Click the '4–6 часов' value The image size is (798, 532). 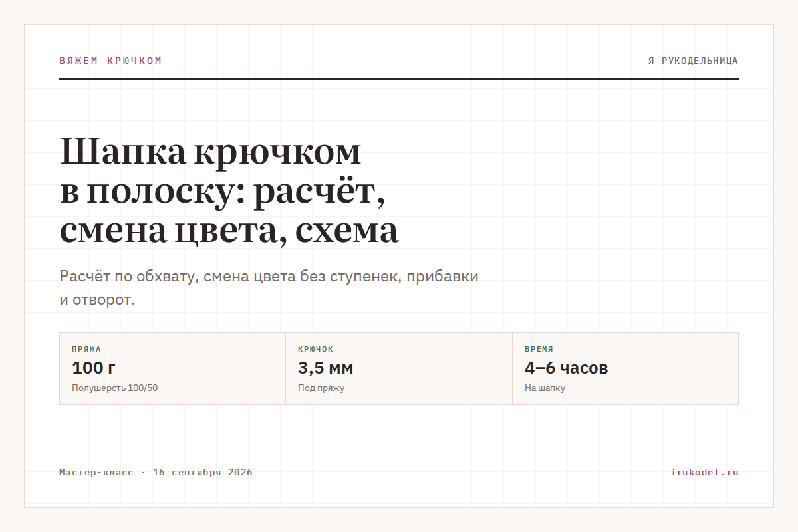[566, 368]
